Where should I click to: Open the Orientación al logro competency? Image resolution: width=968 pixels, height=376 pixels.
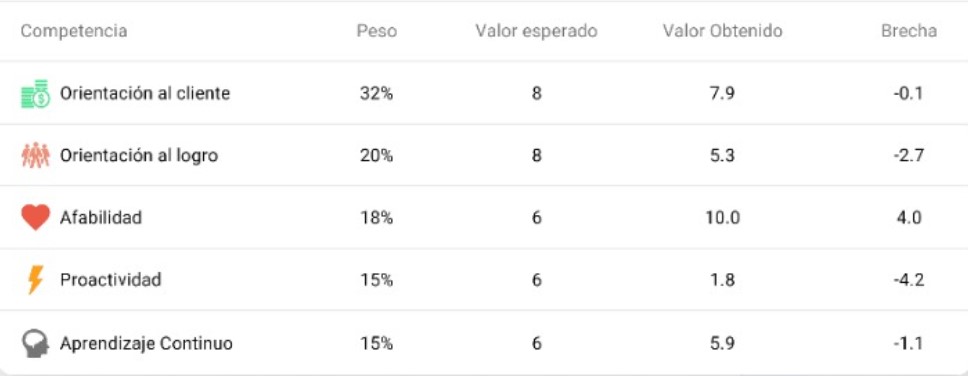tap(139, 156)
